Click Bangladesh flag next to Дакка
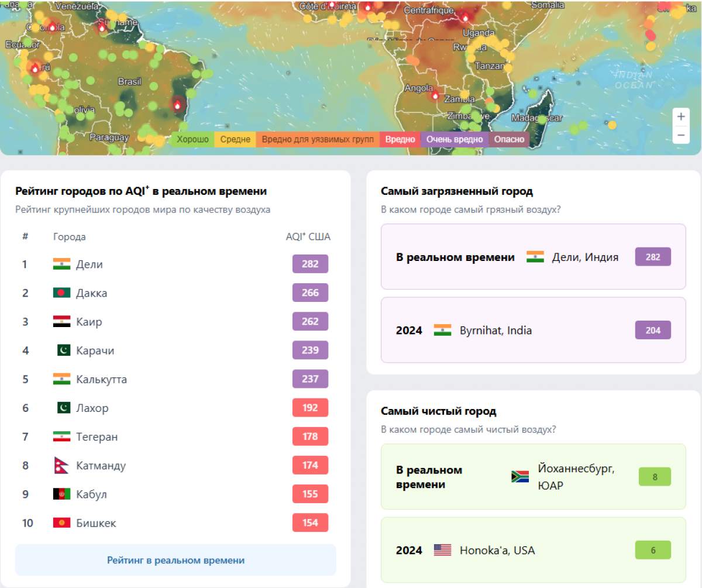The image size is (702, 588). pos(61,293)
